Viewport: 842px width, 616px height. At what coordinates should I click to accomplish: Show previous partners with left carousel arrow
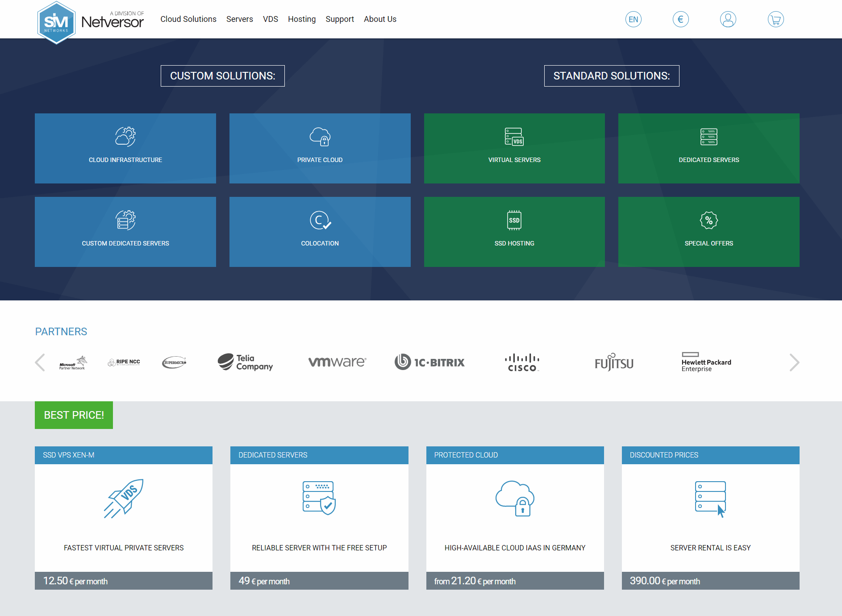(40, 362)
